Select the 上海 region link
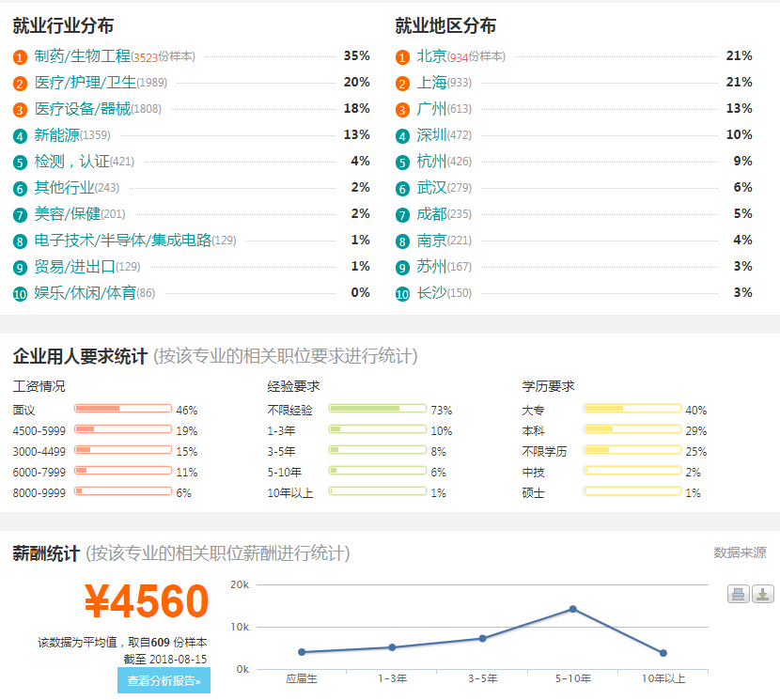The image size is (780, 700). 431,83
